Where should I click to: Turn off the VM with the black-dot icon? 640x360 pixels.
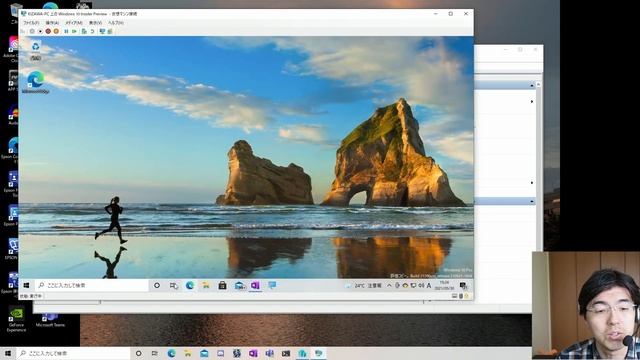[x=40, y=31]
